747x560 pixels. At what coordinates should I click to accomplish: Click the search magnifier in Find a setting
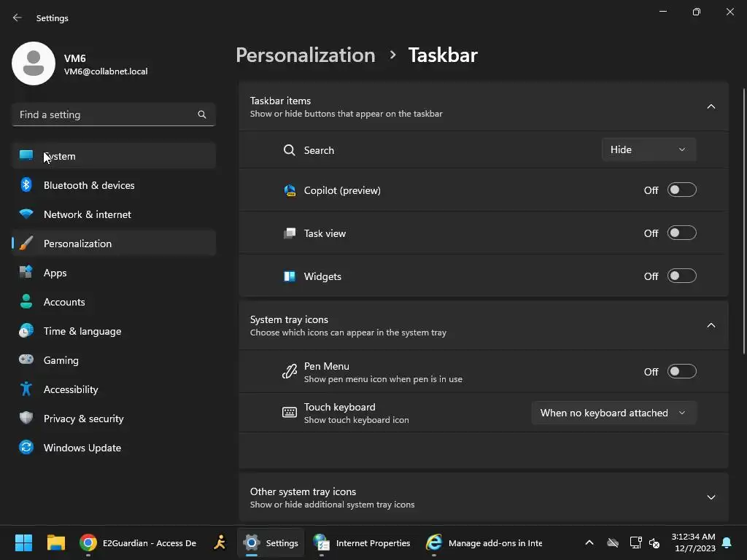coord(202,114)
